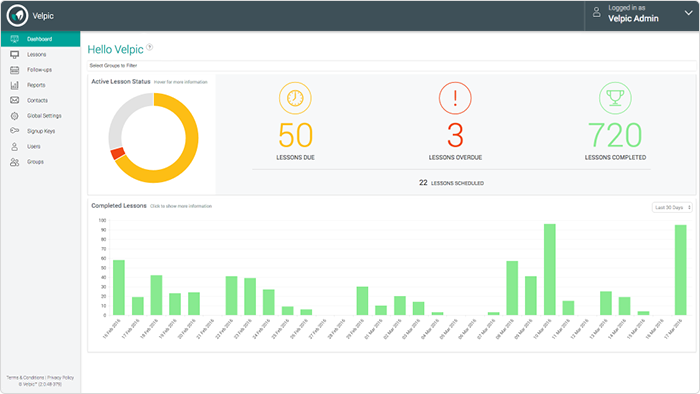Click the Privacy Policy link
The image size is (700, 394).
61,377
